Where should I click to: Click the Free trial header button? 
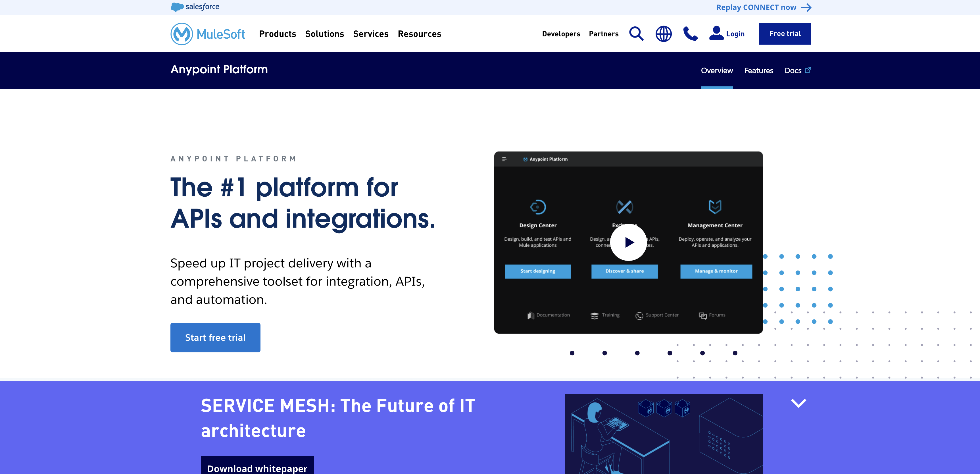click(785, 34)
